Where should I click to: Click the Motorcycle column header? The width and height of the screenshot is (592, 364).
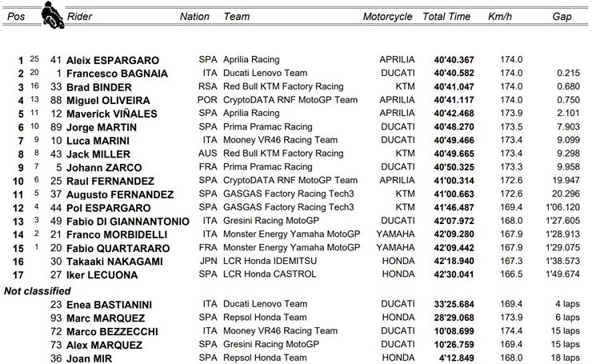coord(387,17)
